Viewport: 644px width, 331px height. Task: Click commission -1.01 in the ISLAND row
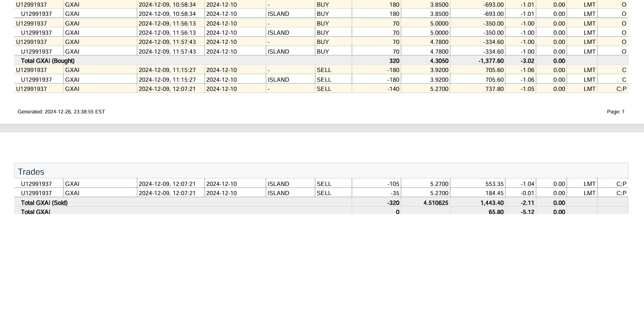[527, 14]
